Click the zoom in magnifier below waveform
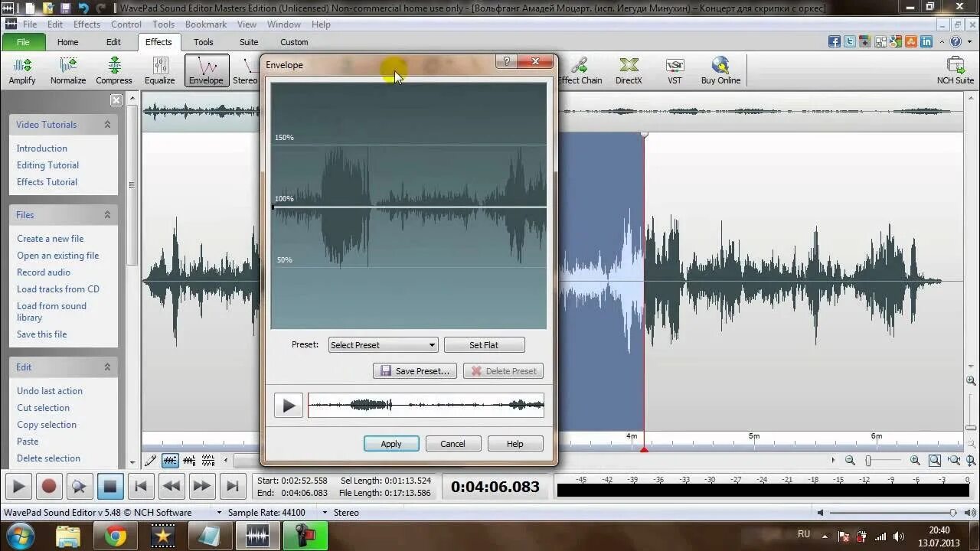This screenshot has width=980, height=551. click(915, 461)
